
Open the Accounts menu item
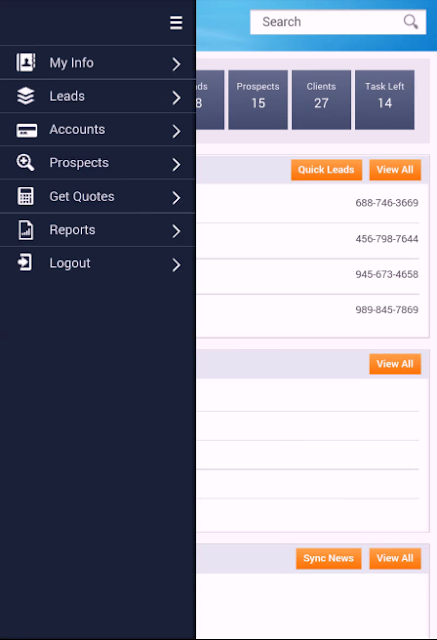coord(98,129)
